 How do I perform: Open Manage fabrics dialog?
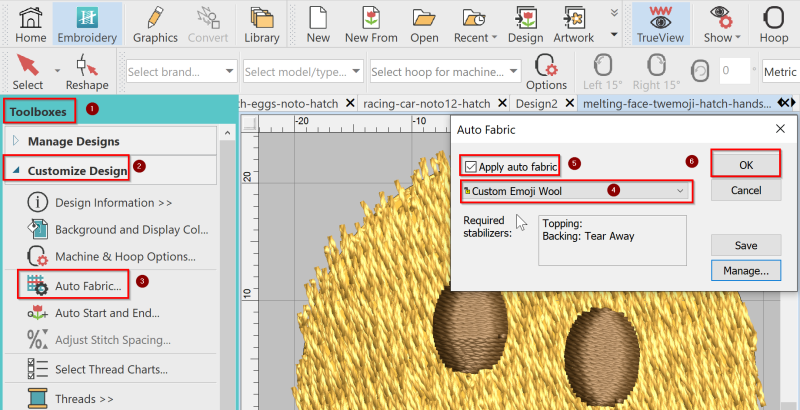(x=745, y=271)
